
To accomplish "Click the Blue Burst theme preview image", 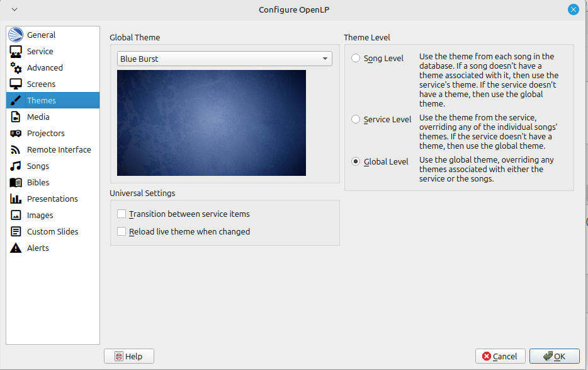I will click(212, 123).
